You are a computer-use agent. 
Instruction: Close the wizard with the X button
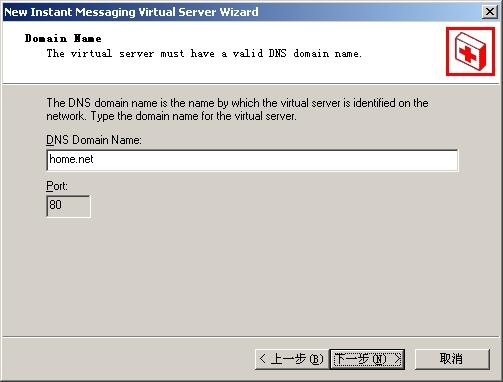coord(490,12)
